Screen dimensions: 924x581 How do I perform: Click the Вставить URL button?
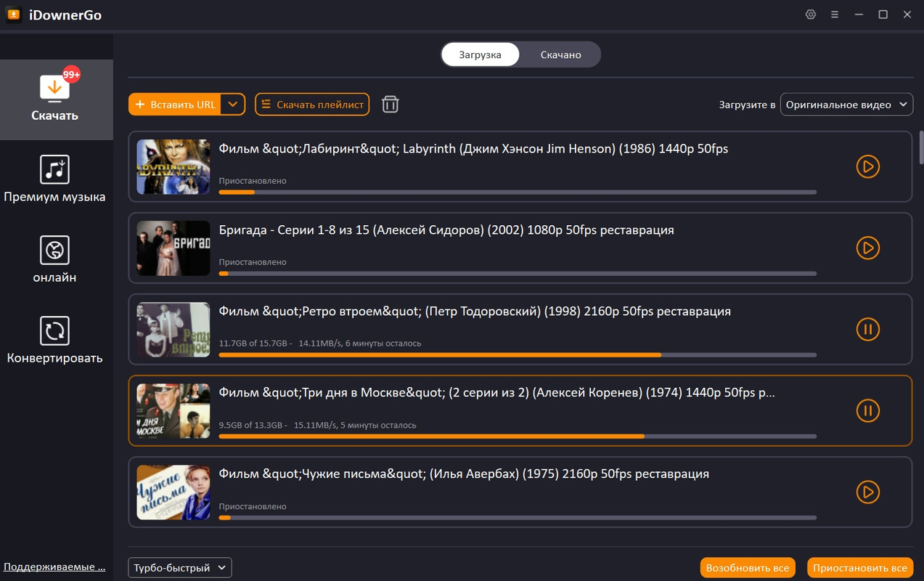[x=174, y=105]
